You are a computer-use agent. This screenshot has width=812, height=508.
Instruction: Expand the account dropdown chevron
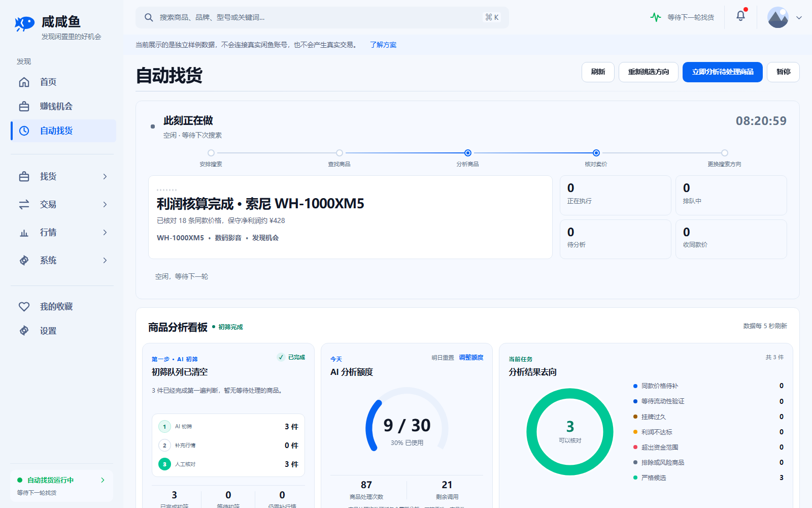[x=799, y=18]
